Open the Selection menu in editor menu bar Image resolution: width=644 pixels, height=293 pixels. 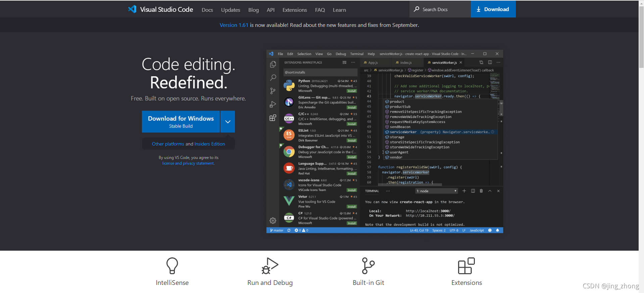[x=304, y=54]
